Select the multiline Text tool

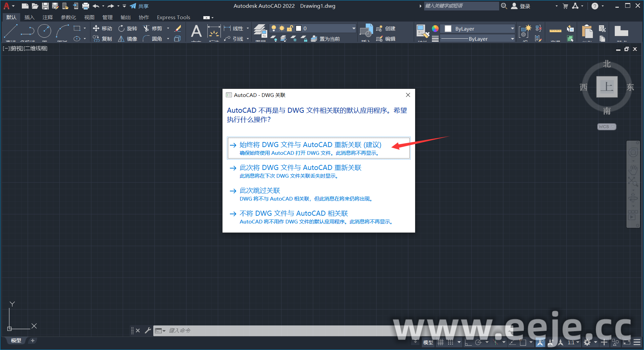(x=196, y=32)
